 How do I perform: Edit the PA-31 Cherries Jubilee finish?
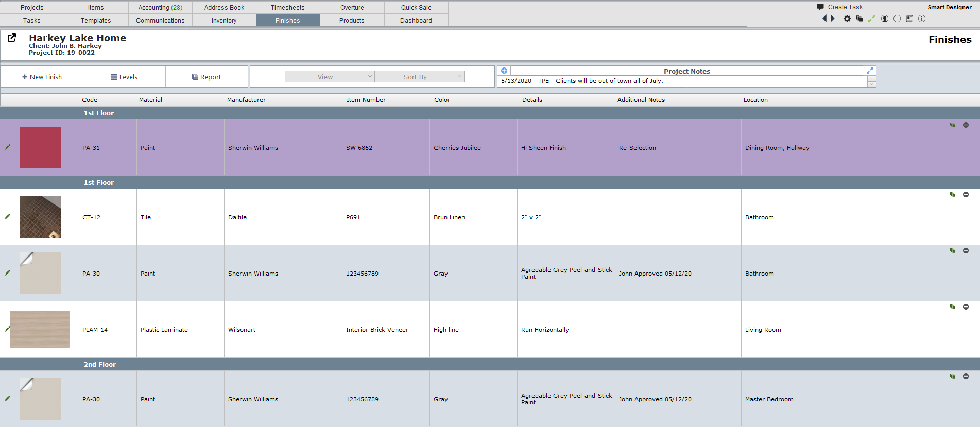pyautogui.click(x=7, y=147)
